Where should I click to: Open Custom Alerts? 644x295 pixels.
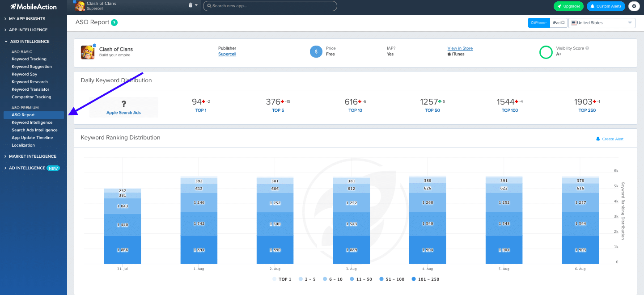[x=606, y=6]
